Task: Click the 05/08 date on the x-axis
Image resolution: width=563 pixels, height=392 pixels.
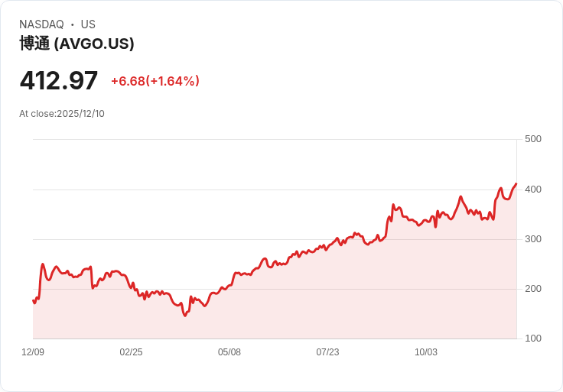Action: pyautogui.click(x=229, y=352)
